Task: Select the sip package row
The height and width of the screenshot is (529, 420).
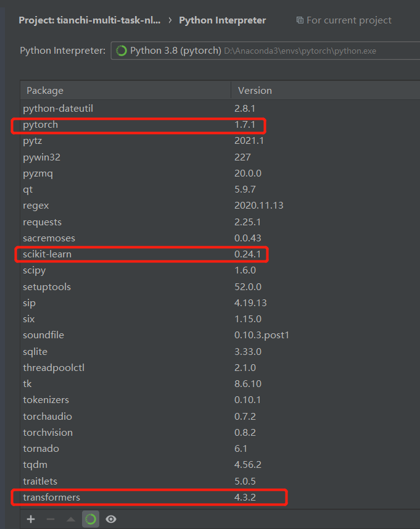Action: click(x=220, y=303)
